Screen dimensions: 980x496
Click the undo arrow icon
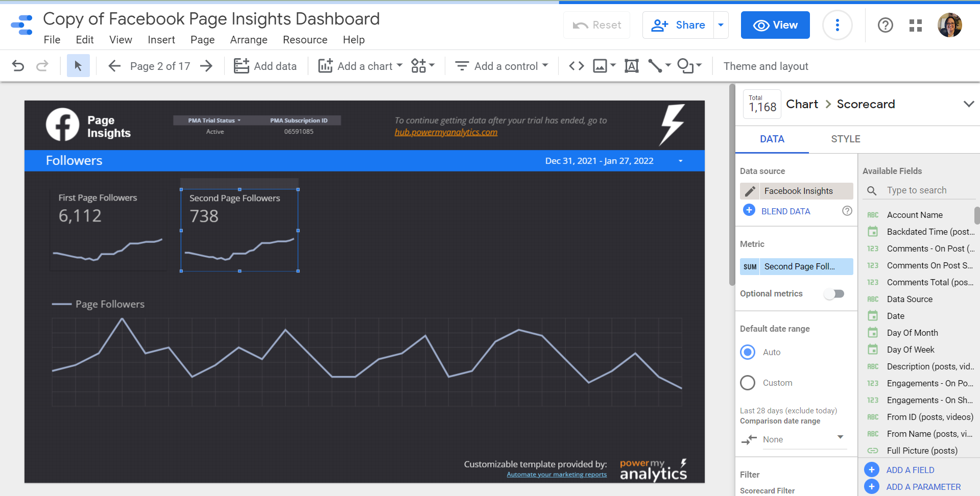(18, 66)
